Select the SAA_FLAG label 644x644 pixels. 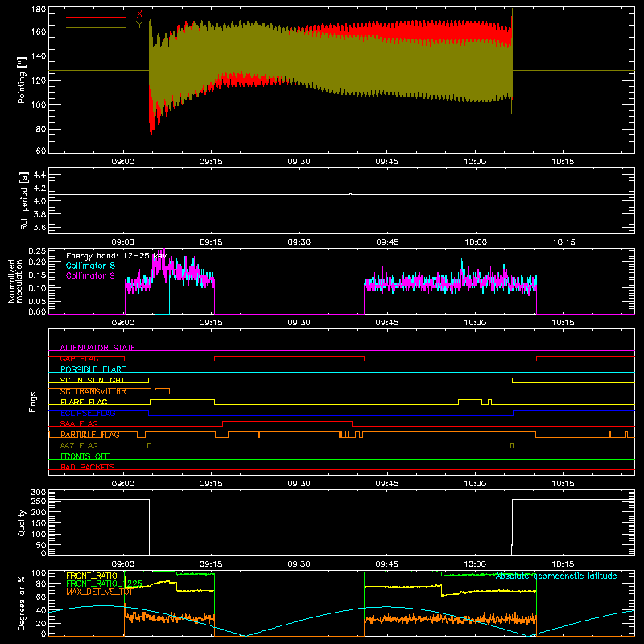coord(79,424)
